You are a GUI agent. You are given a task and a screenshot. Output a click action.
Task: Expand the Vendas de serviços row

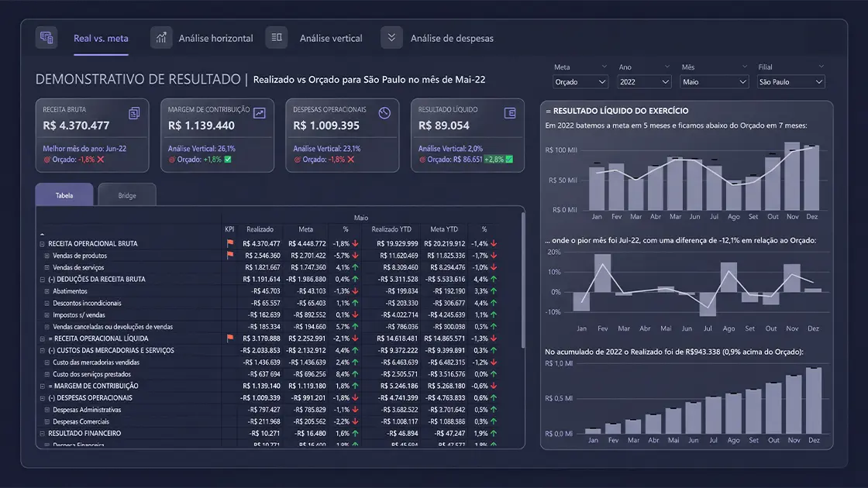pos(47,267)
